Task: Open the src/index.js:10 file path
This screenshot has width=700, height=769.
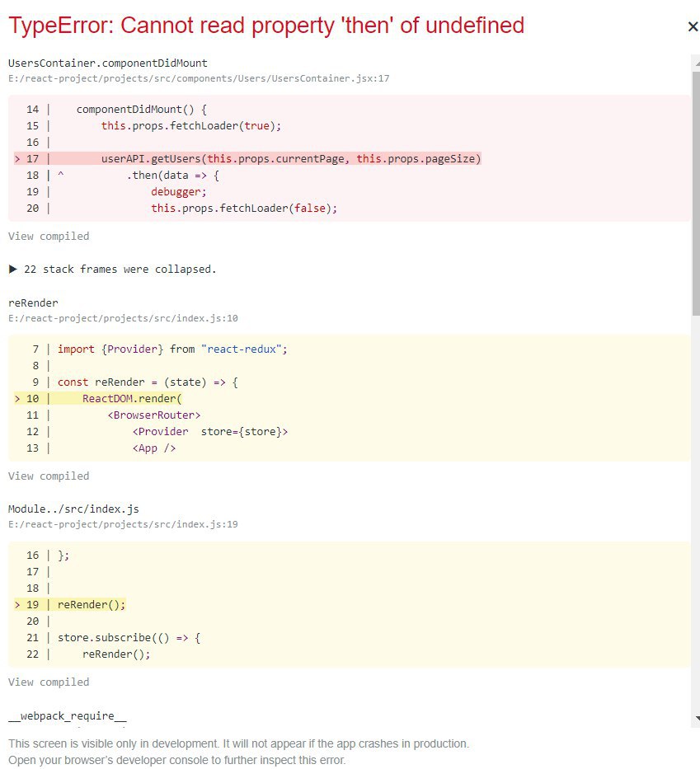Action: tap(123, 318)
